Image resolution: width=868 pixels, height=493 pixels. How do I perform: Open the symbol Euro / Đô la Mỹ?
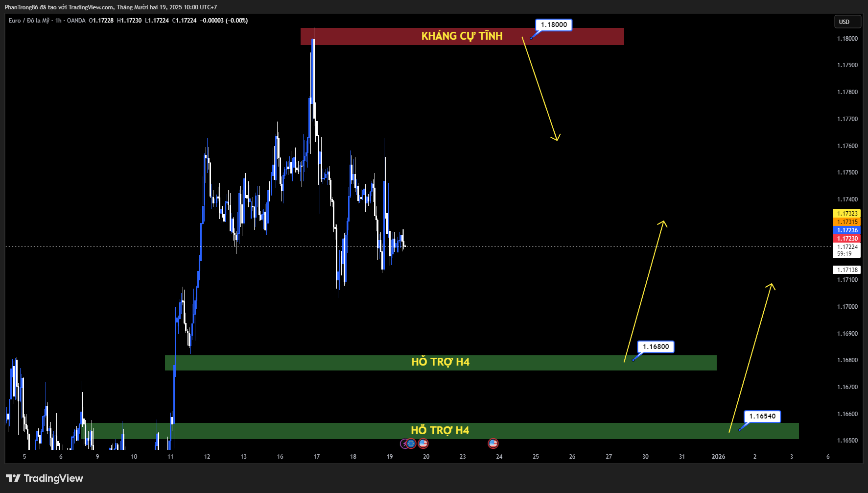point(29,20)
